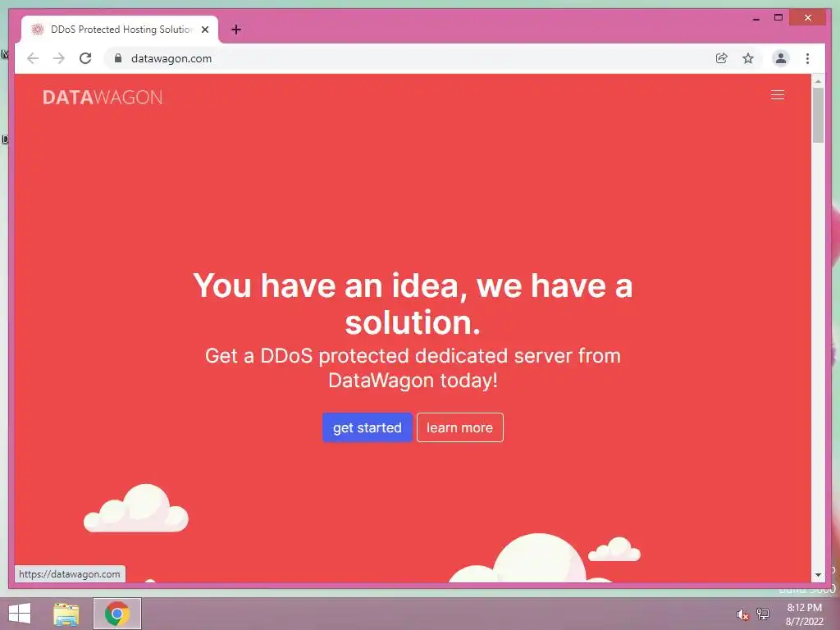The height and width of the screenshot is (630, 840).
Task: Open the taskbar clock and date
Action: pos(804,614)
